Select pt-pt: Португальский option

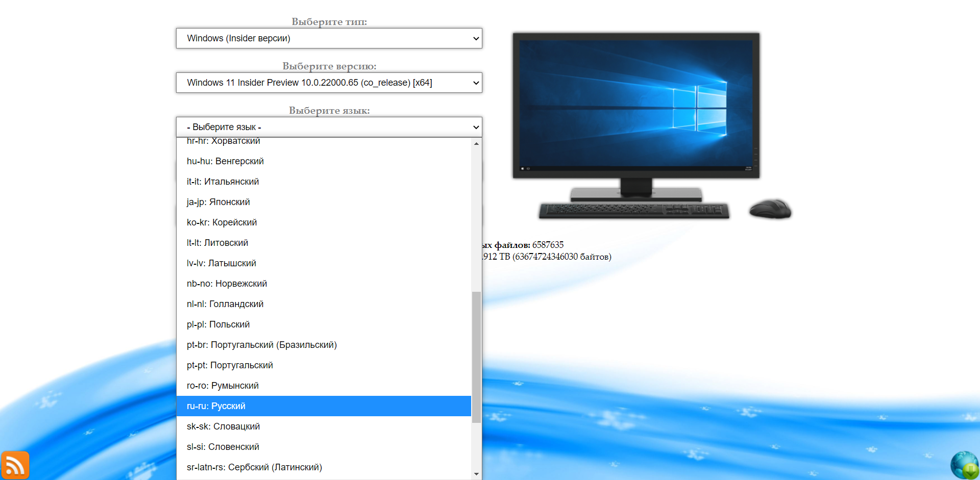324,365
